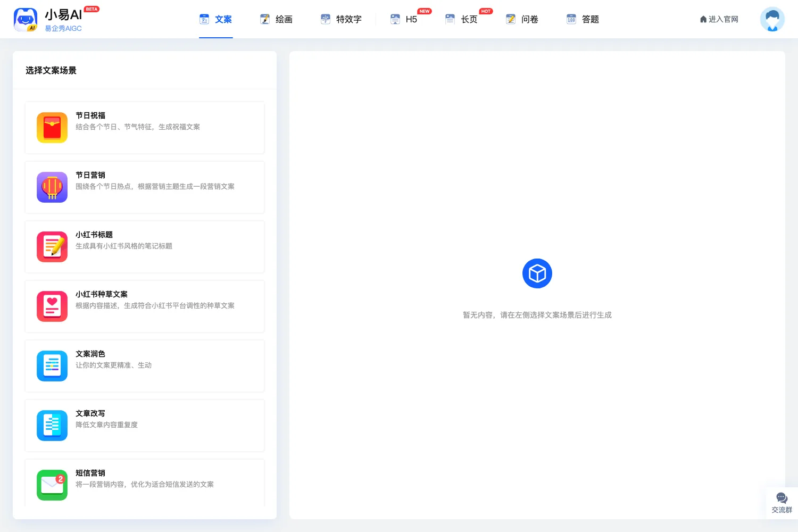The image size is (798, 532).
Task: Select the 文案 tab
Action: coord(215,19)
